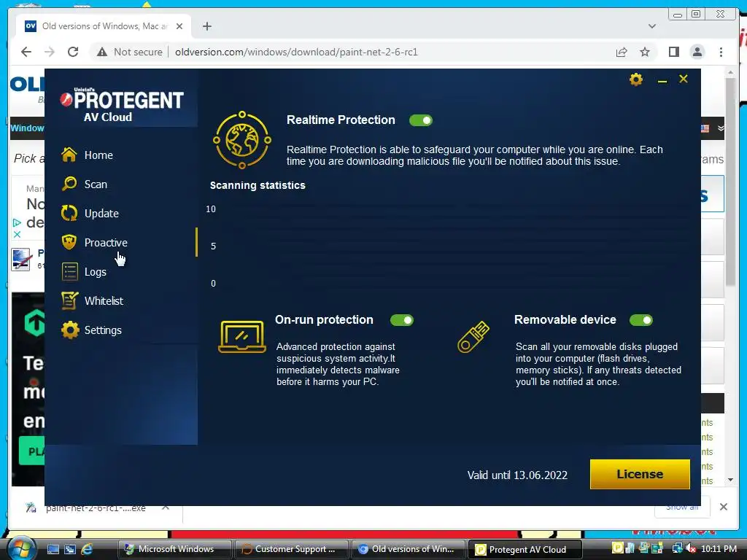Screen dimensions: 747x560
Task: Click the Removable device USB icon
Action: click(473, 337)
